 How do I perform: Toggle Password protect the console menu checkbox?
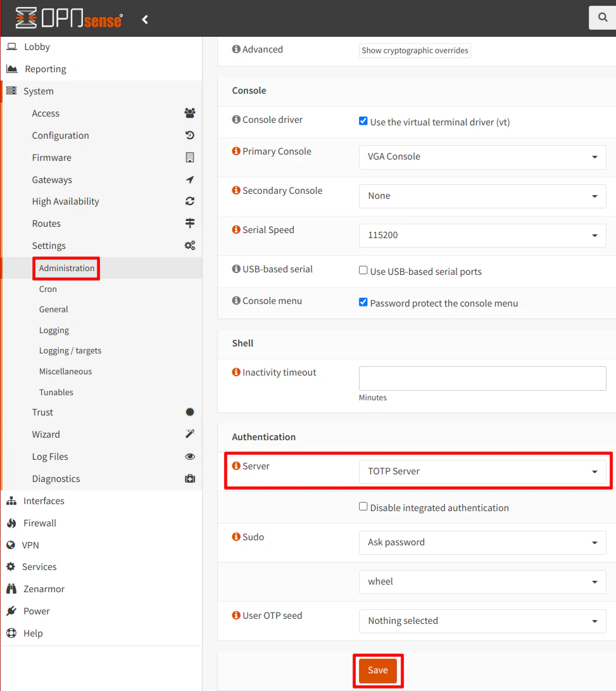pos(363,302)
